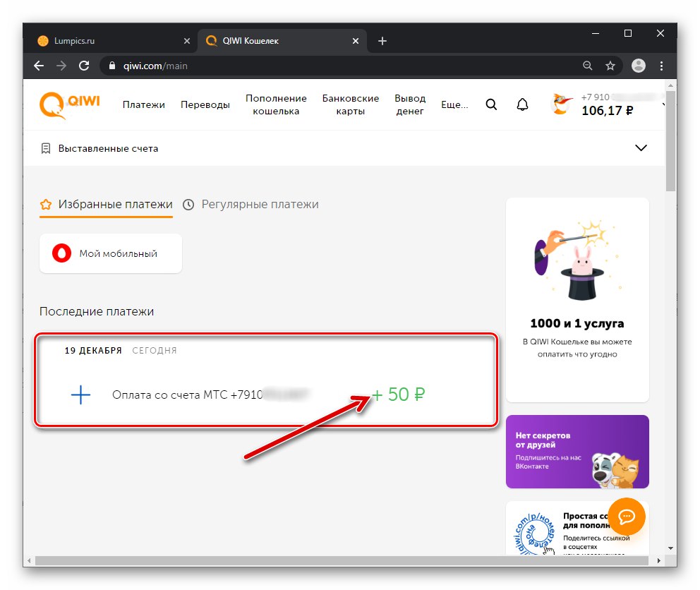
Task: Click the horizontal scrollbar at bottom
Action: pyautogui.click(x=342, y=560)
